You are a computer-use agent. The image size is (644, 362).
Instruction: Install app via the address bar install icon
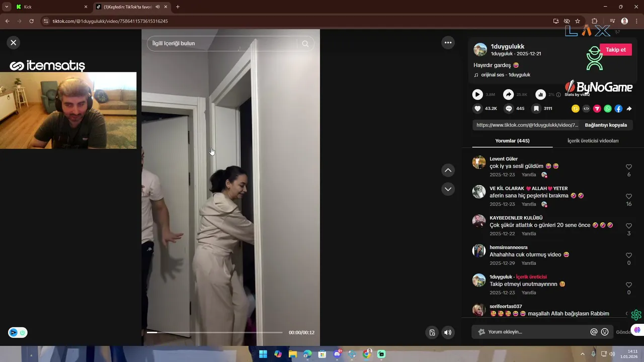[556, 21]
